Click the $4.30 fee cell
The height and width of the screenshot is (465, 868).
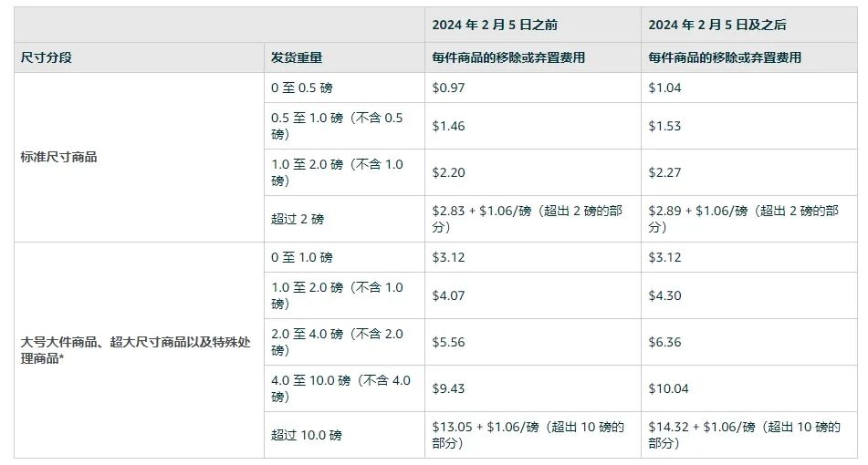(x=665, y=295)
